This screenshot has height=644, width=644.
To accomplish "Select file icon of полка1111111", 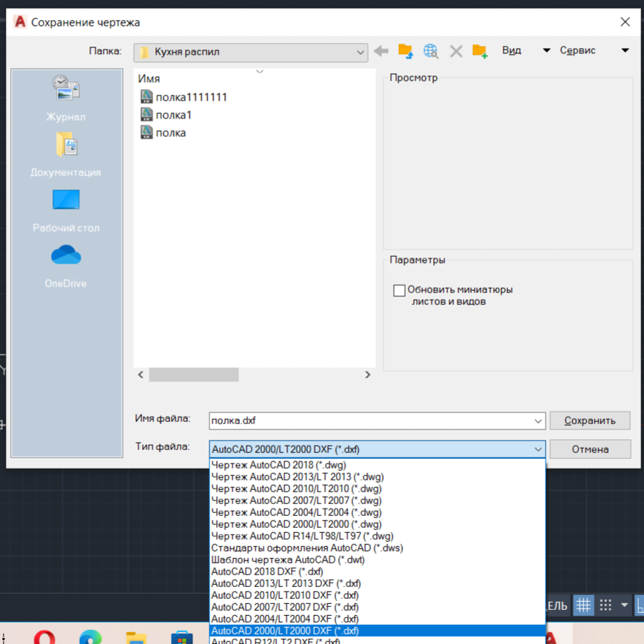I will pos(147,97).
